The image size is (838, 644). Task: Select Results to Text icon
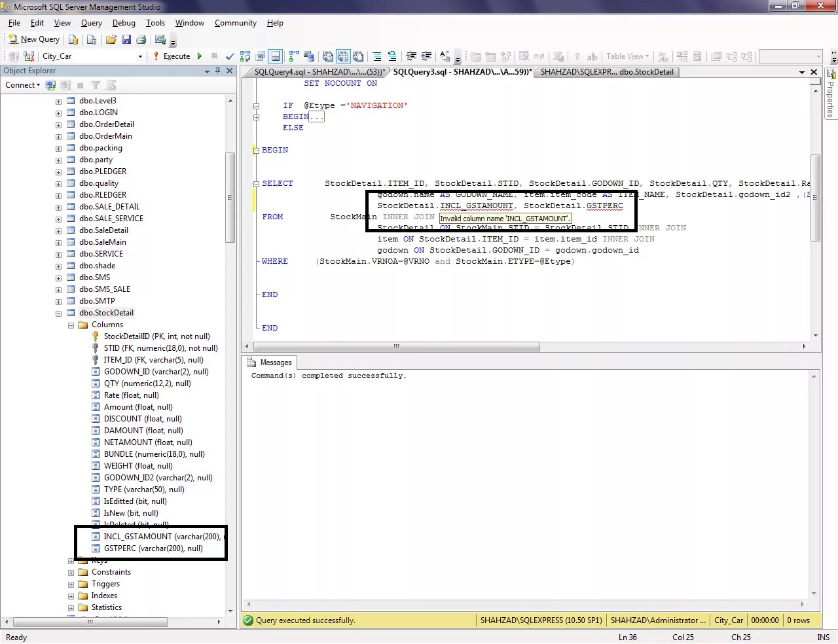coord(328,56)
